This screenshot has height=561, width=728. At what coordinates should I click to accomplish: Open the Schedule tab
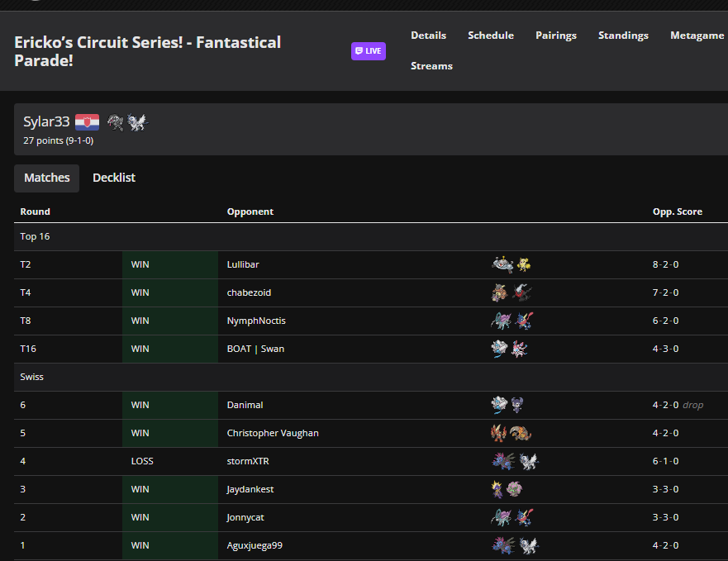pyautogui.click(x=491, y=36)
